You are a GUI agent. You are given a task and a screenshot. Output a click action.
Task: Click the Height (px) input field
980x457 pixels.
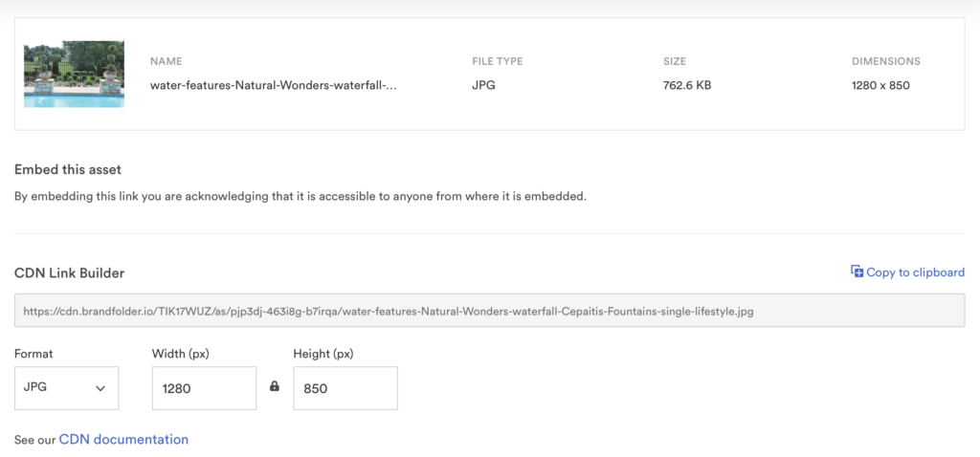[345, 388]
